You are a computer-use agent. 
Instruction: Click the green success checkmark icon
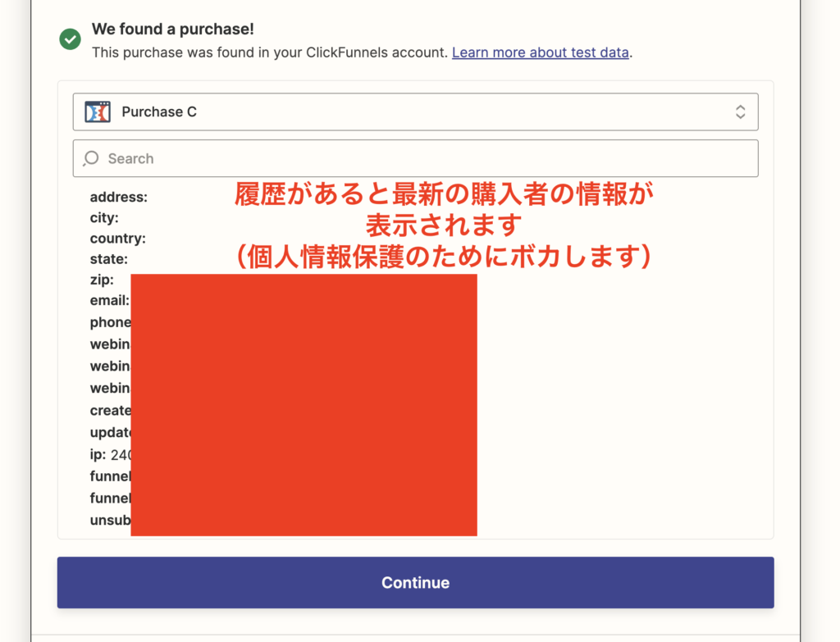click(x=70, y=39)
